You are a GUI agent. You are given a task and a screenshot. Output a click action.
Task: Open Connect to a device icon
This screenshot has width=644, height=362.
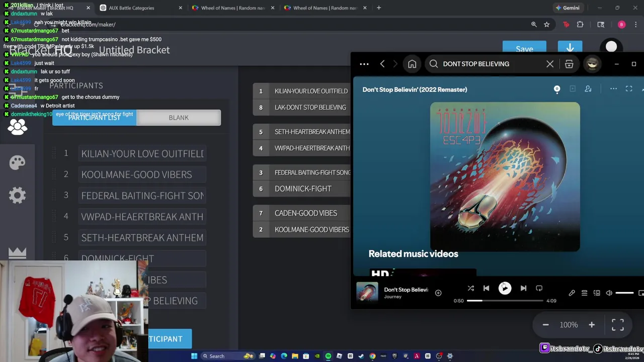click(597, 293)
